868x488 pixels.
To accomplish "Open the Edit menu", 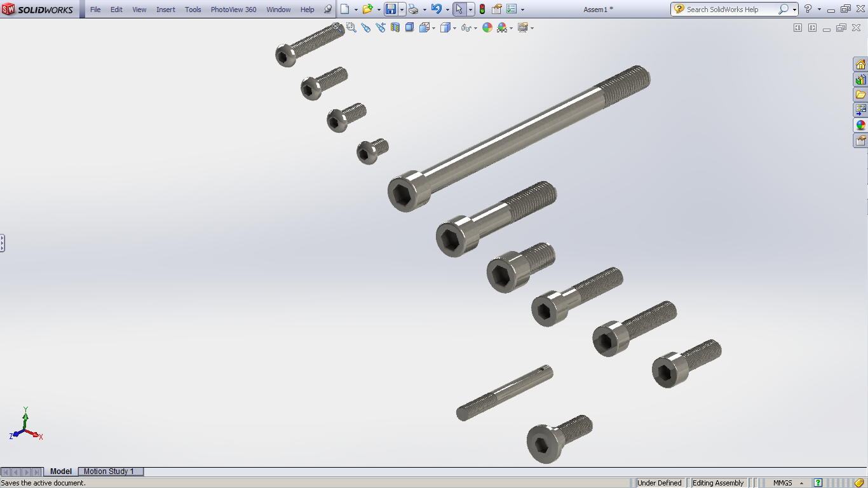I will click(116, 10).
